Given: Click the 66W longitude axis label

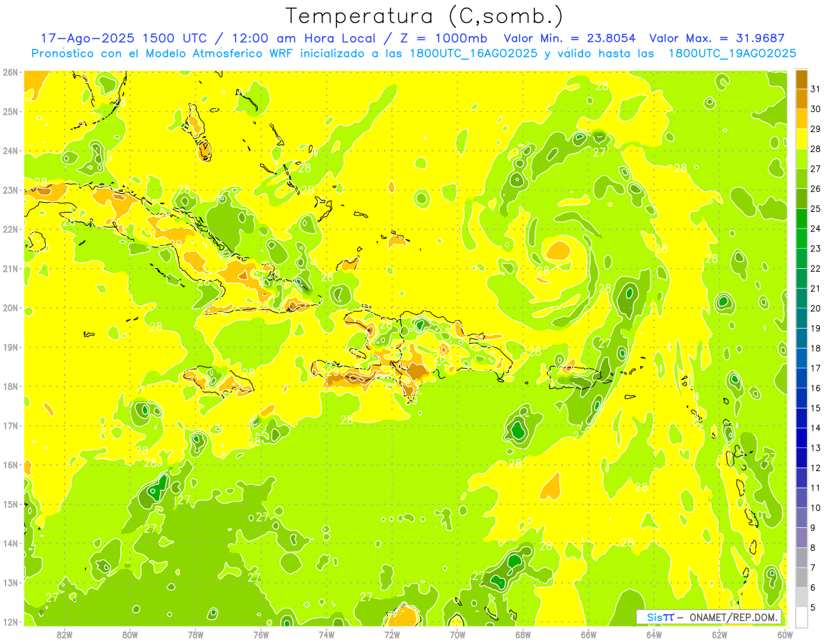Looking at the screenshot, I should 589,634.
